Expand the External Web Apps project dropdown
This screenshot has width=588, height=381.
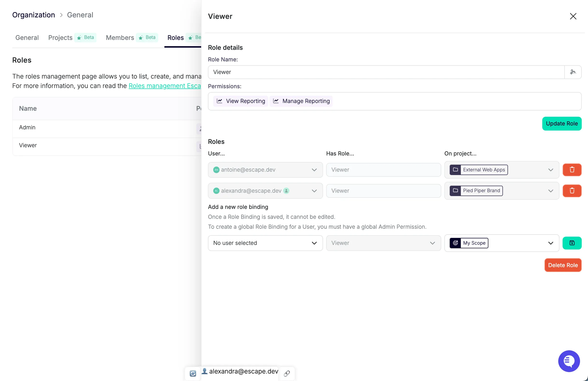(550, 170)
